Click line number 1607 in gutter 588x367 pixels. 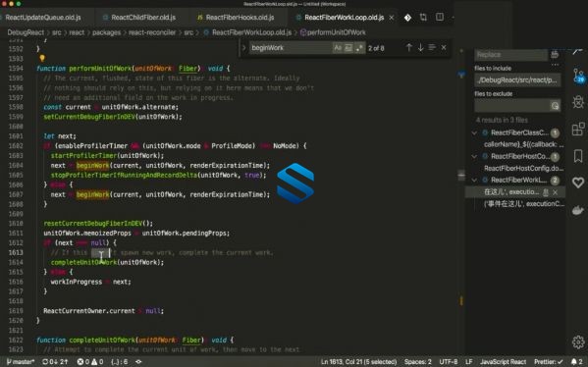click(16, 194)
